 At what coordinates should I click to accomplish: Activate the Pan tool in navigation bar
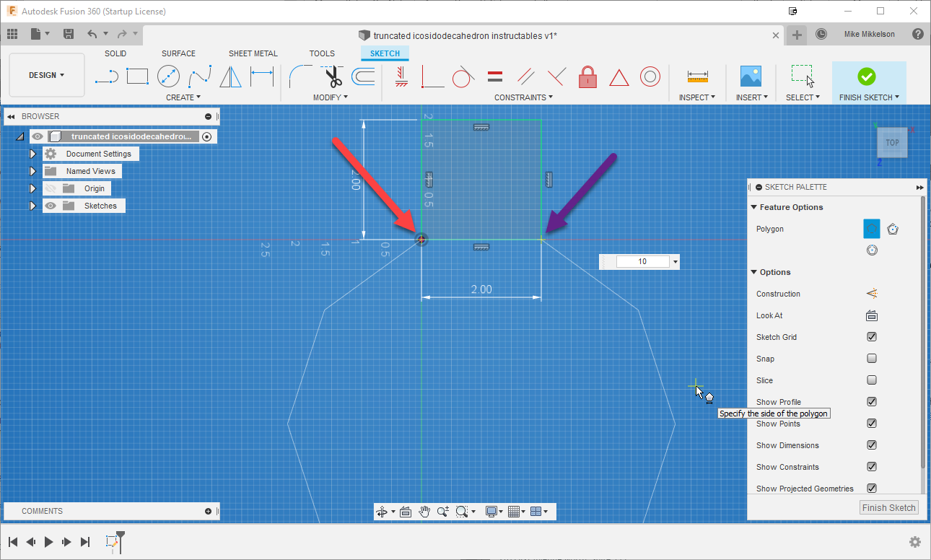coord(424,511)
